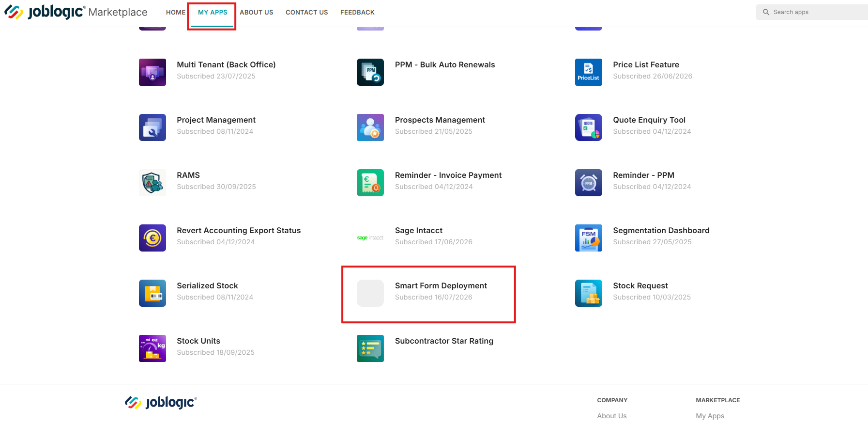Click 'Subscribed 10/03/2025' text

tap(652, 297)
